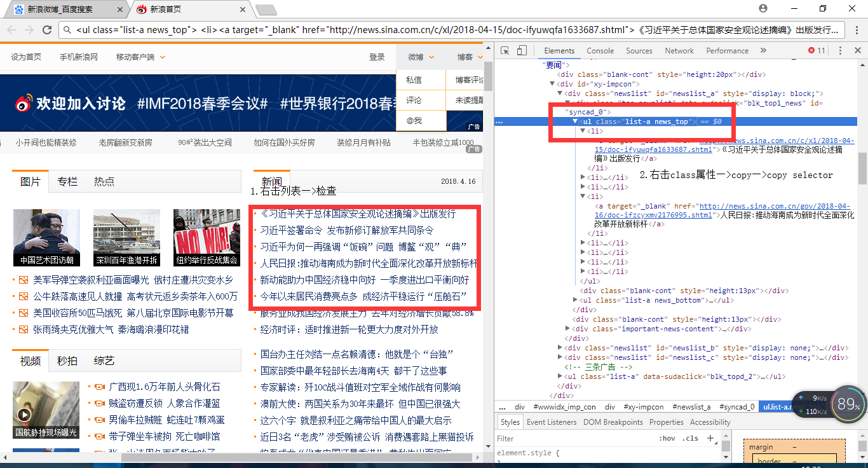
Task: Click the 手机新浪网 link
Action: click(x=79, y=57)
